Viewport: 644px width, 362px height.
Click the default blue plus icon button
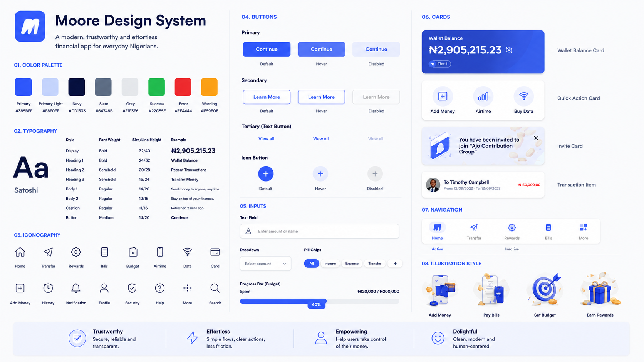click(266, 174)
